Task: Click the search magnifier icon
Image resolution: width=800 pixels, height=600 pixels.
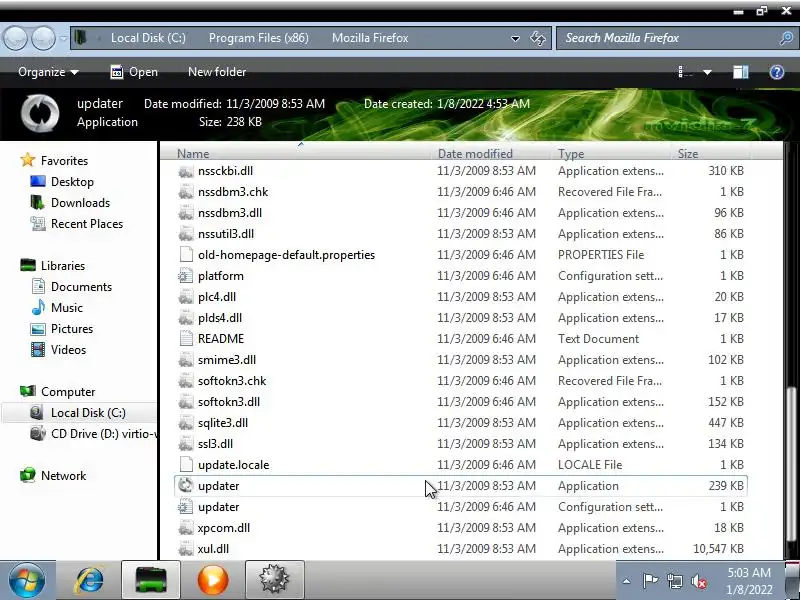Action: pos(786,38)
